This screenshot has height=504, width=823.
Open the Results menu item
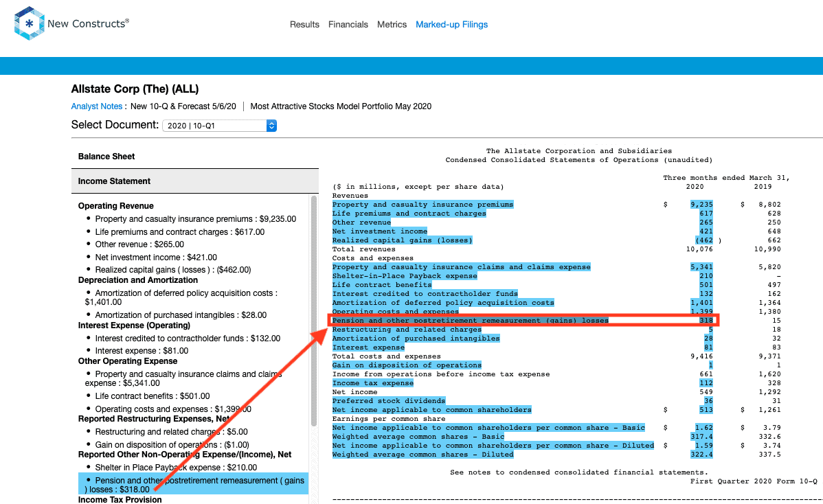tap(304, 25)
